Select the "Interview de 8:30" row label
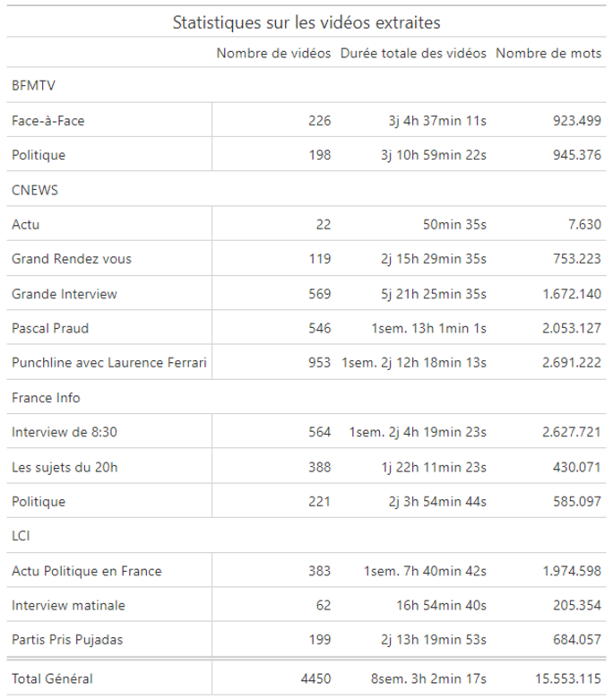The width and height of the screenshot is (613, 700). point(65,433)
